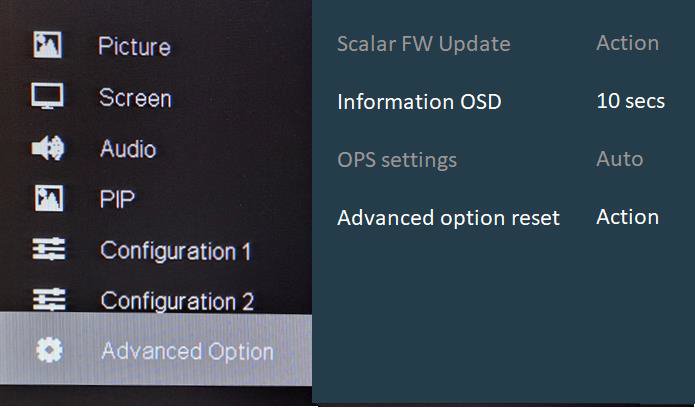The image size is (695, 408).
Task: Select the Advanced Option text label
Action: [x=187, y=351]
